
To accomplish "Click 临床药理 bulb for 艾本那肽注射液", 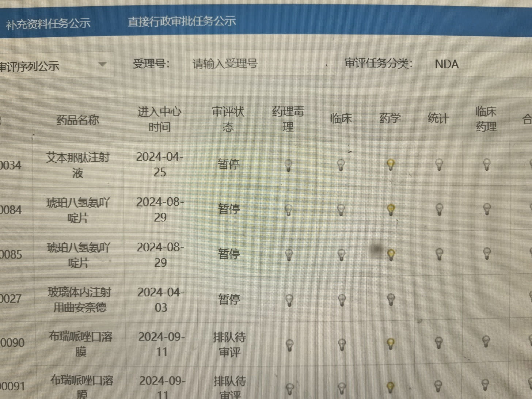I will 487,164.
